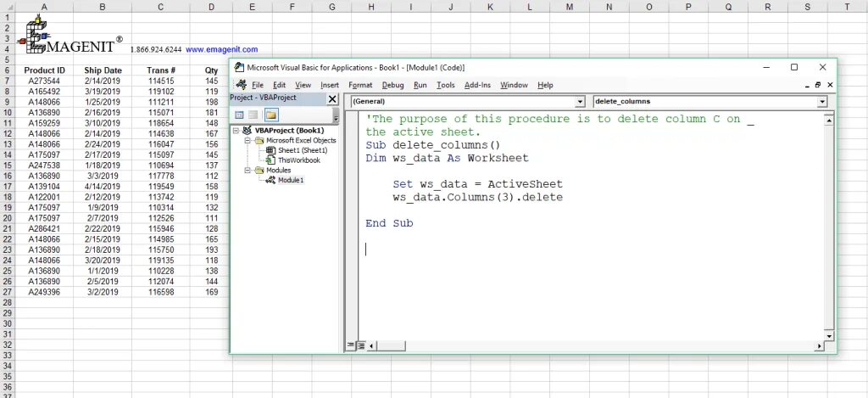Click the VBAProject (Book1) project icon

point(248,131)
